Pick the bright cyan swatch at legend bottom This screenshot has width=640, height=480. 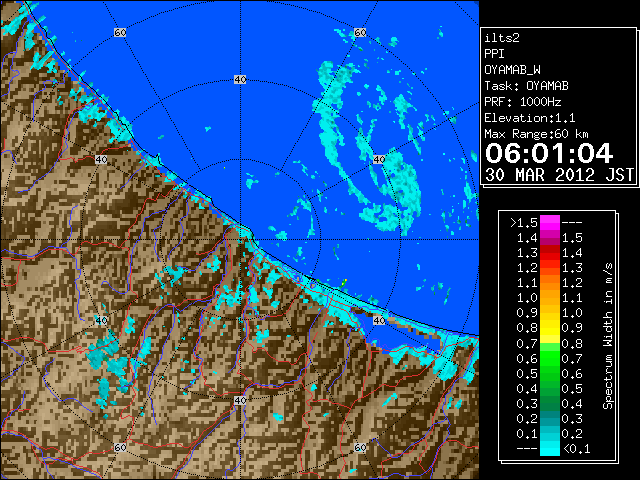coord(550,449)
